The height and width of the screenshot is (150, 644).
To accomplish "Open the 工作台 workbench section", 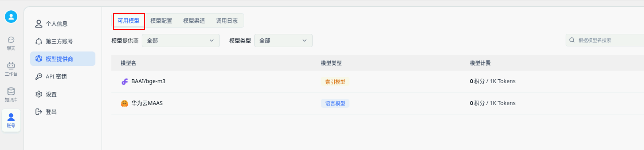I will pos(11,69).
